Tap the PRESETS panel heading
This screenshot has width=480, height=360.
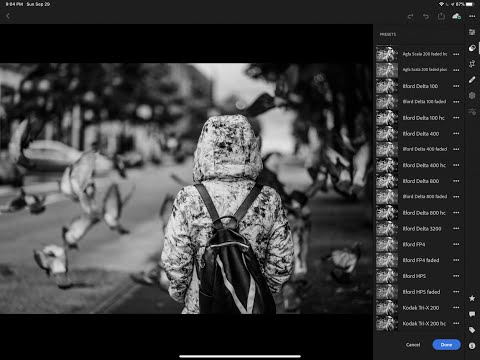(388, 34)
